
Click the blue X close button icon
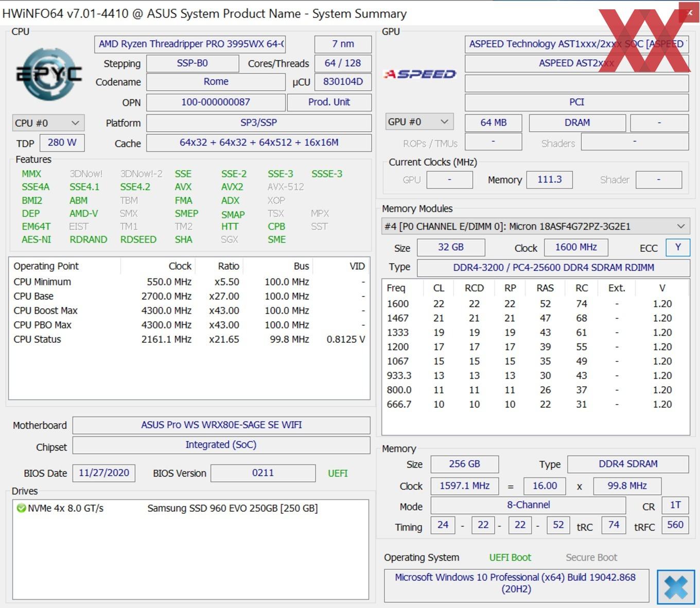tap(676, 587)
